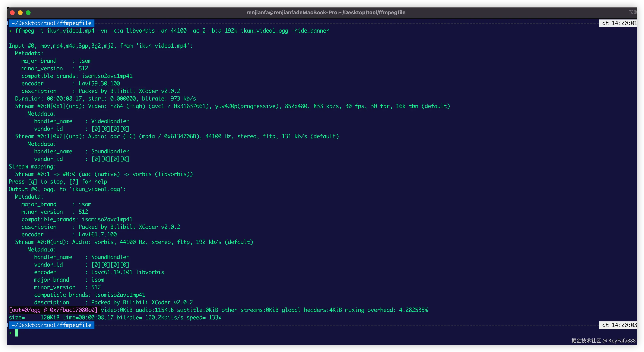Click the green fullscreen window button
Viewport: 644px width, 352px height.
(28, 13)
